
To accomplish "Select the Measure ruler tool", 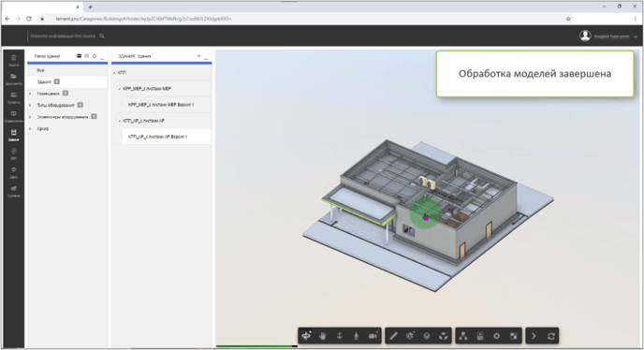I will coord(393,336).
